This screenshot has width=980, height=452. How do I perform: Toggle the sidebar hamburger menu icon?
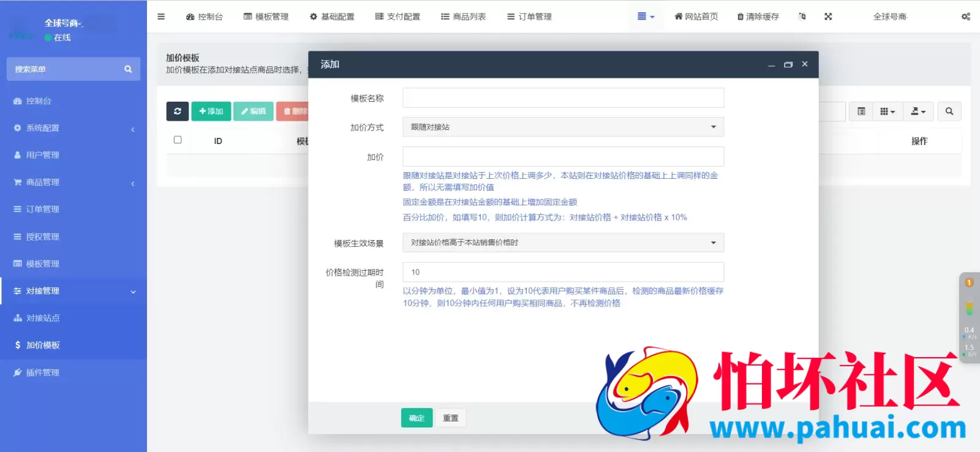(161, 17)
